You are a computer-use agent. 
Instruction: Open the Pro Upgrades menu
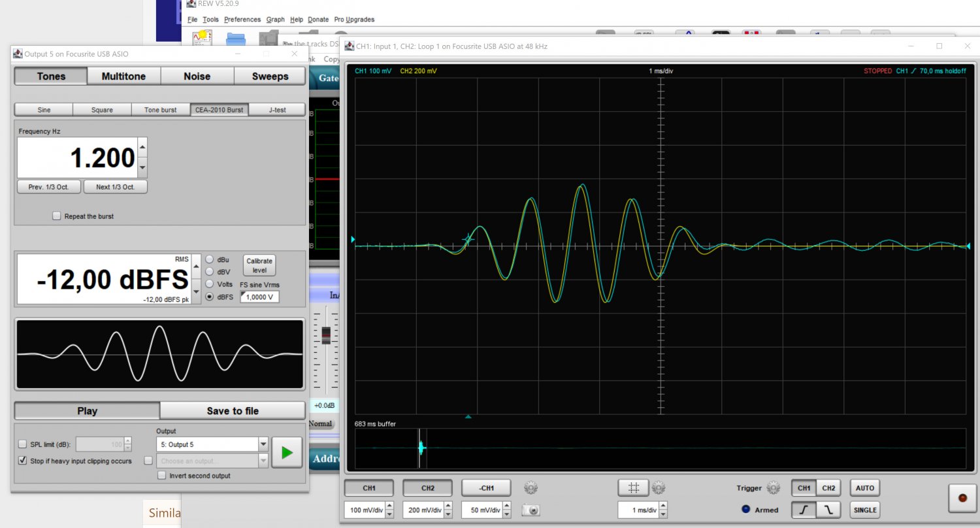pos(354,20)
